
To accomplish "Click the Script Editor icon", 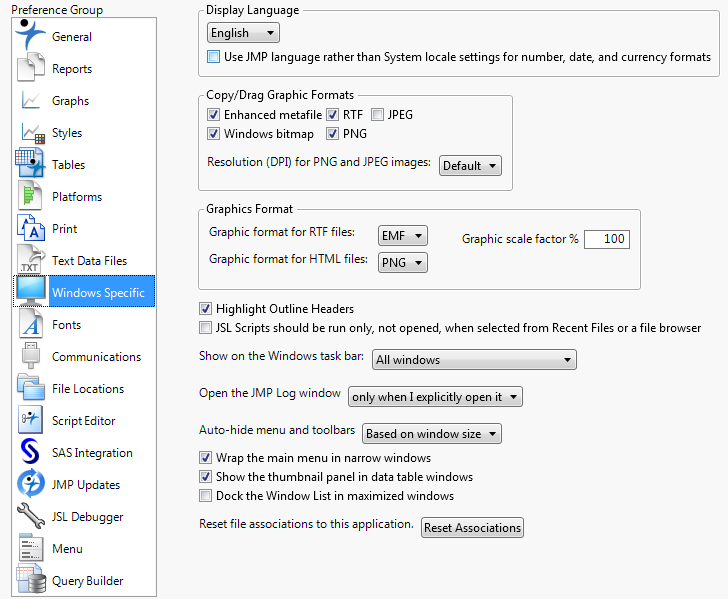I will click(31, 419).
